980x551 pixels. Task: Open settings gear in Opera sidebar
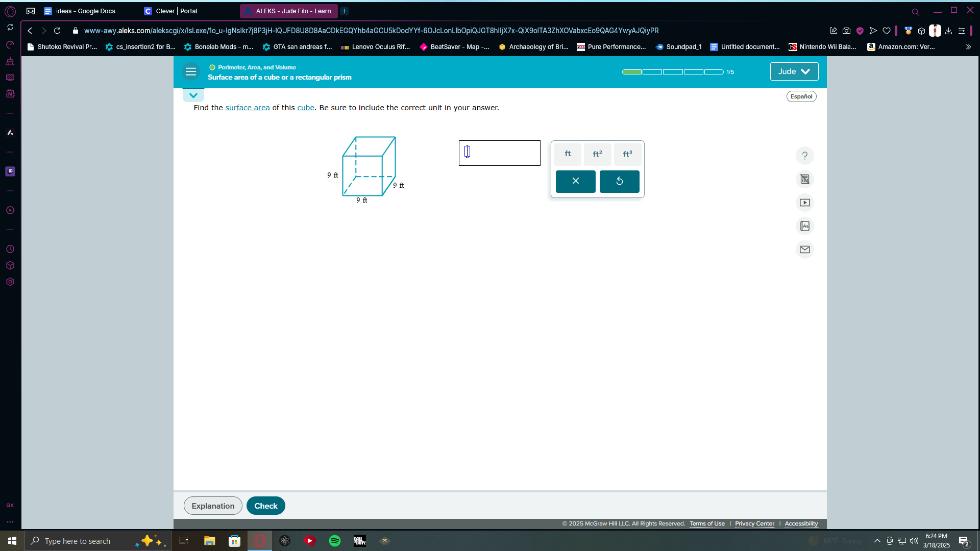(10, 282)
